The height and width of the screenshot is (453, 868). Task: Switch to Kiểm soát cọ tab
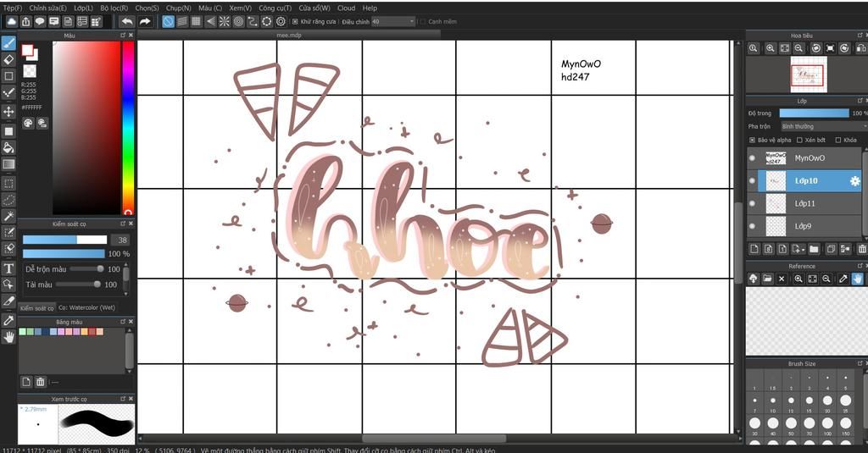click(37, 308)
